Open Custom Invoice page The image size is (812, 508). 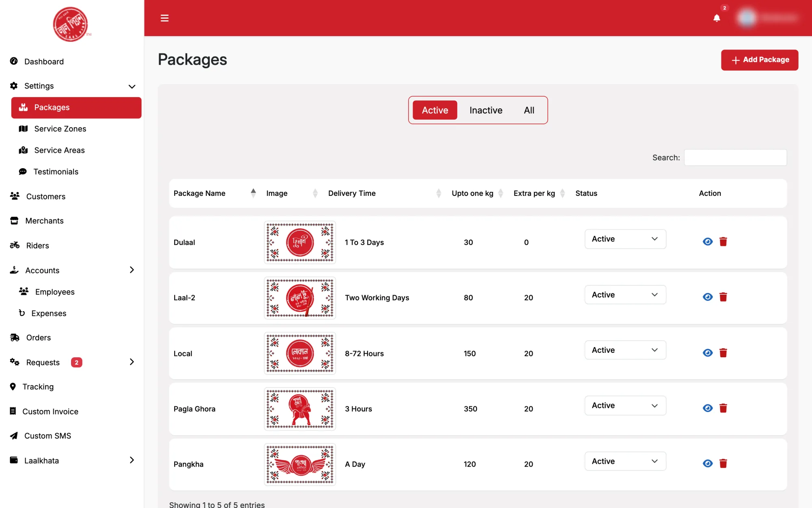pyautogui.click(x=50, y=412)
